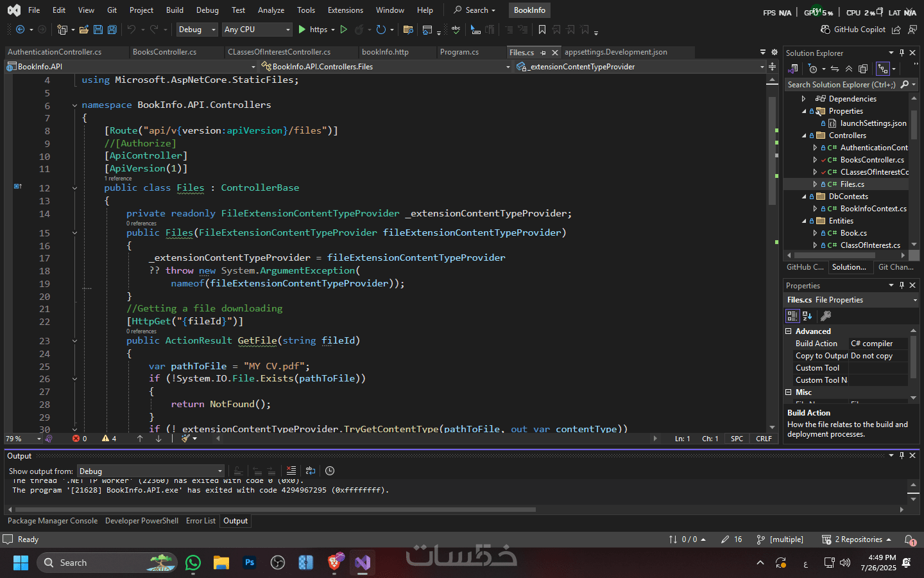This screenshot has height=578, width=924.
Task: Click the bookmark icon in the toolbar
Action: tap(542, 30)
